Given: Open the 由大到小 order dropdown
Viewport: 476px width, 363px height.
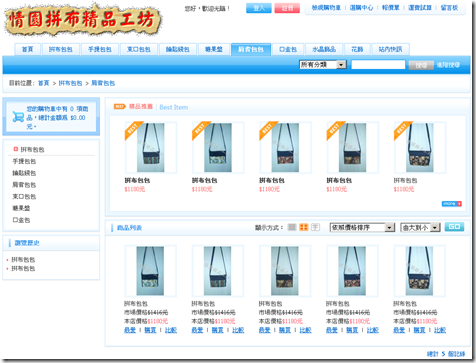Looking at the screenshot, I should pyautogui.click(x=420, y=228).
